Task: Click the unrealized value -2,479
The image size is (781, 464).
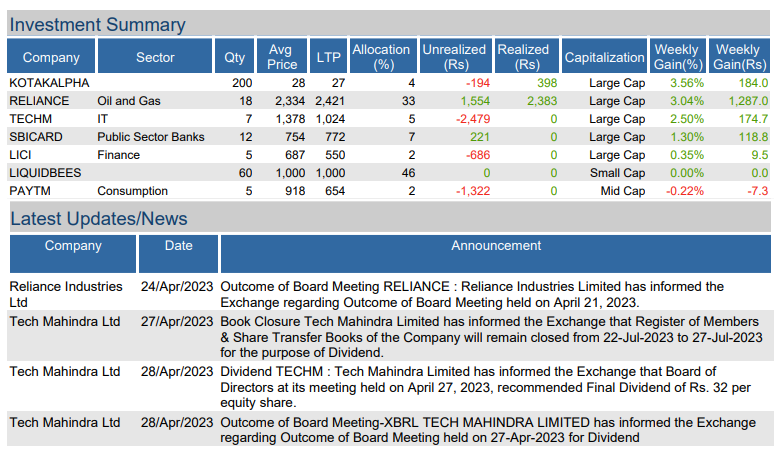Action: [473, 119]
